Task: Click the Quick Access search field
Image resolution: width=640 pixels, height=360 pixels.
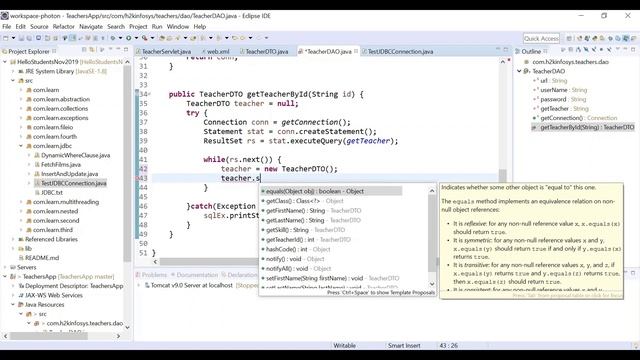Action: 541,38
